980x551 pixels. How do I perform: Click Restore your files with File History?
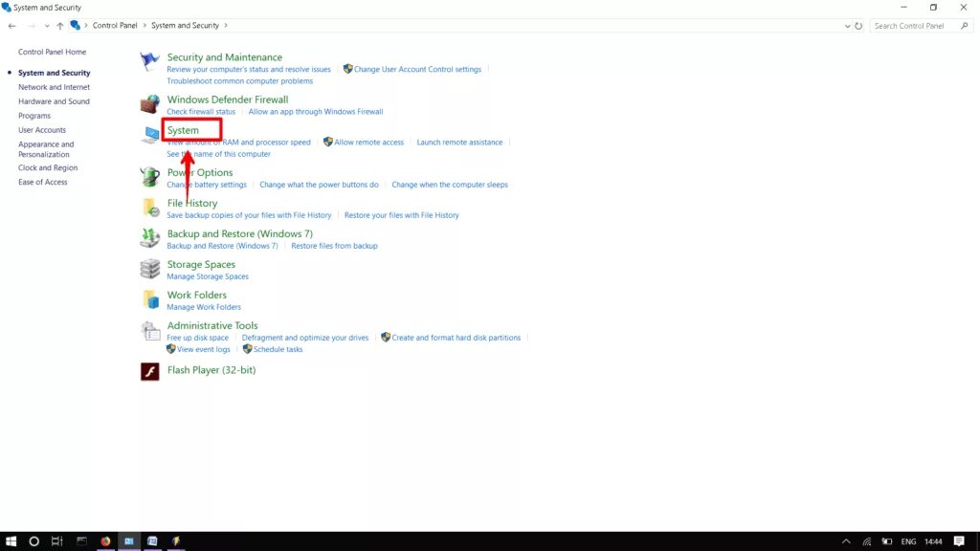point(401,215)
